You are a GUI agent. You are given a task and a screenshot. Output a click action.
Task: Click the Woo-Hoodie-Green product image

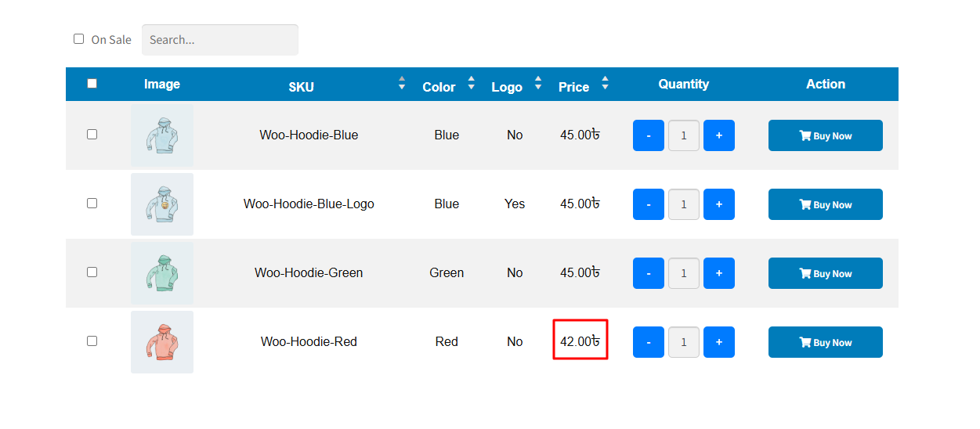162,273
